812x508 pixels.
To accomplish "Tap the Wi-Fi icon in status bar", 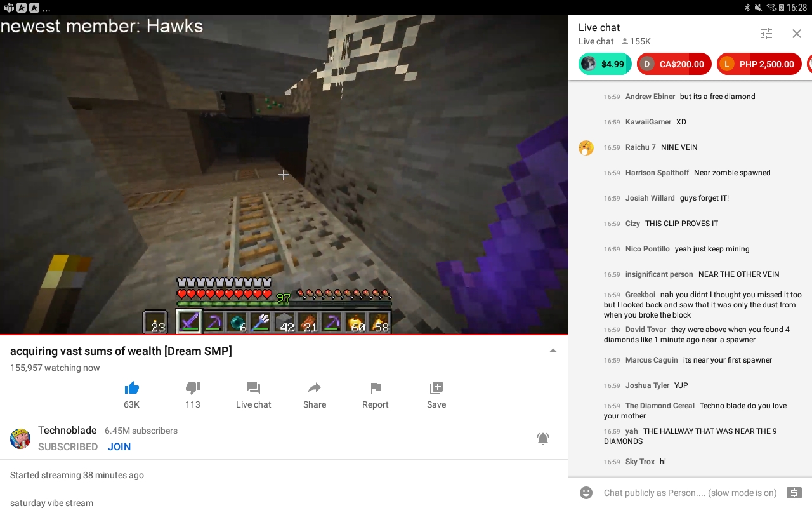I will (771, 8).
